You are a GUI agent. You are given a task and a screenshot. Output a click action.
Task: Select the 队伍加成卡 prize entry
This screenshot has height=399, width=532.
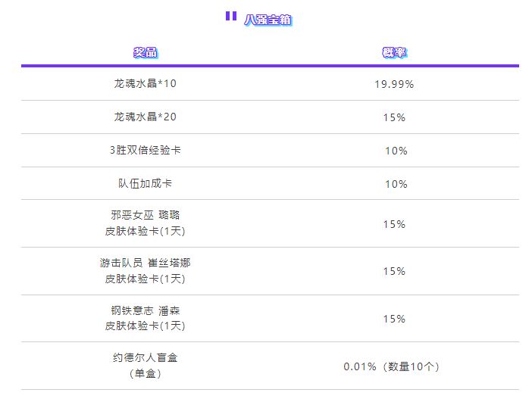[146, 183]
